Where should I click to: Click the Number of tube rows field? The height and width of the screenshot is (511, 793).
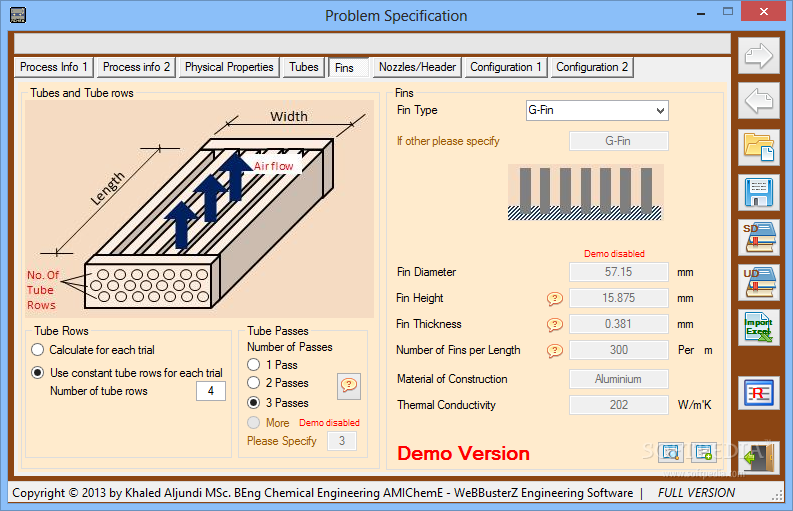point(211,391)
